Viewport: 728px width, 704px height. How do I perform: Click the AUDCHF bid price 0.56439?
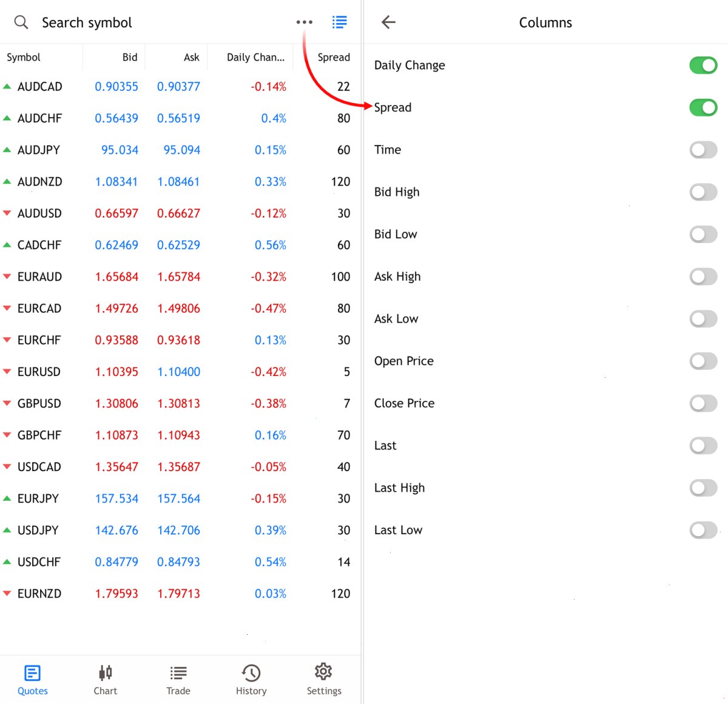[x=116, y=118]
